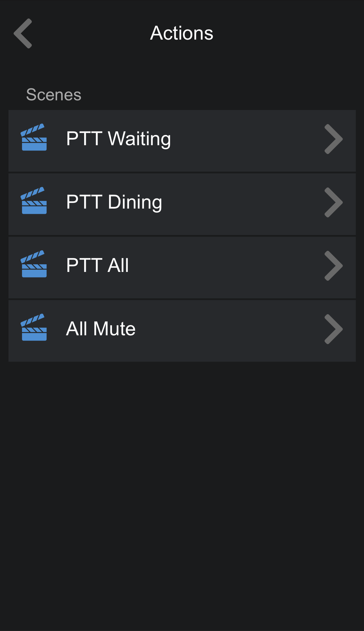Select the PTT Dining scene label
This screenshot has width=364, height=631.
(x=114, y=202)
